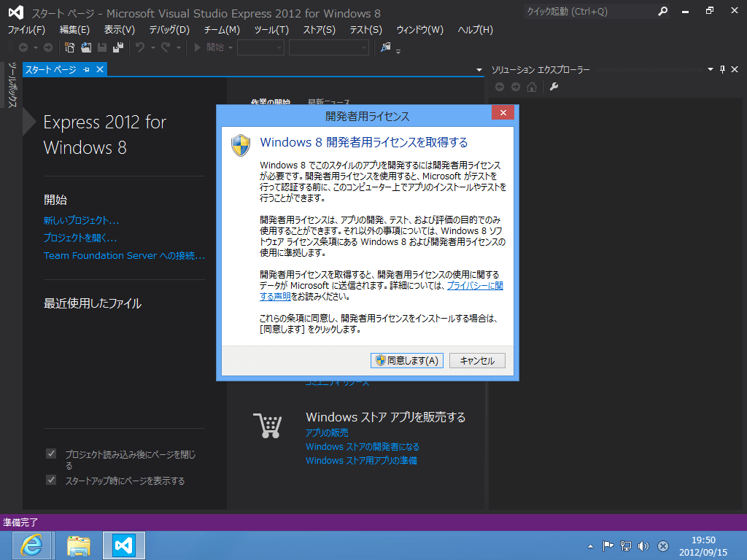Click the open file toolbar icon
The image size is (747, 560).
[x=86, y=47]
